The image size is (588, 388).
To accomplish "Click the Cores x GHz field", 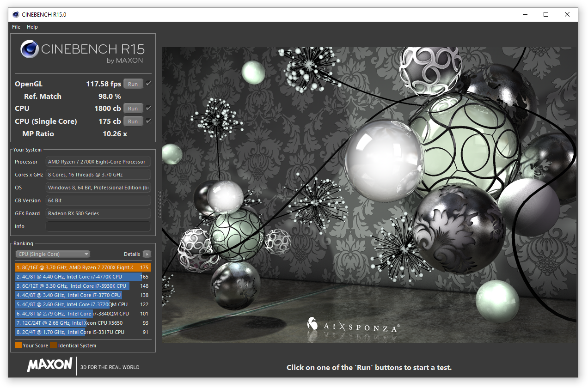I will pyautogui.click(x=98, y=175).
